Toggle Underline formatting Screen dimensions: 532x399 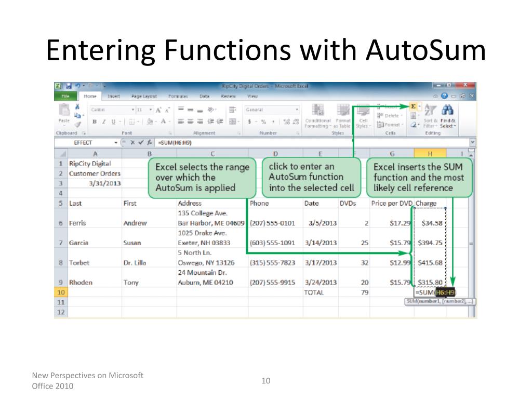click(113, 122)
